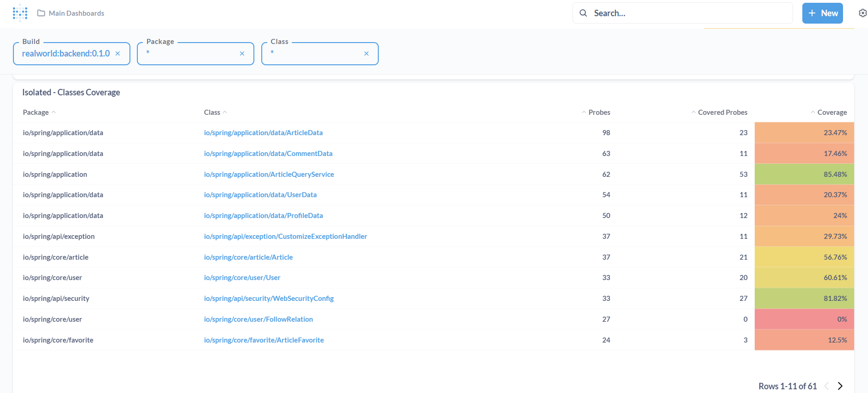The height and width of the screenshot is (393, 868).
Task: Click the 20.37% coverage cell
Action: pos(804,195)
